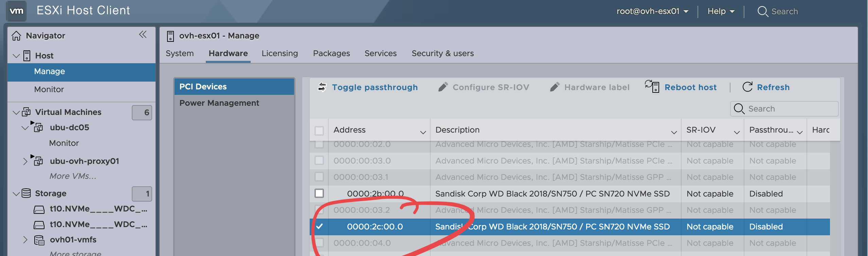Image resolution: width=868 pixels, height=256 pixels.
Task: Click the Navigator home icon
Action: point(16,36)
